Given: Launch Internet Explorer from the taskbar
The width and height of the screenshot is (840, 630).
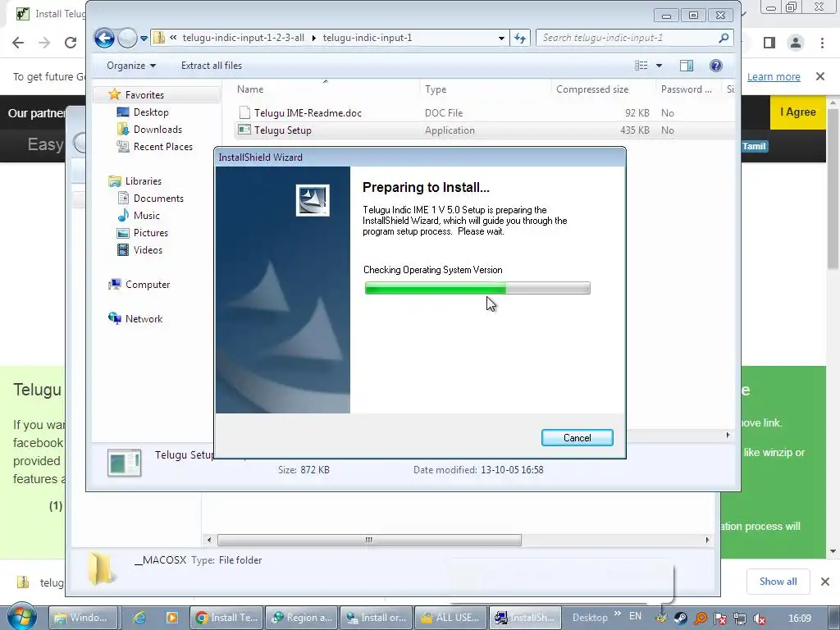Looking at the screenshot, I should 139,618.
